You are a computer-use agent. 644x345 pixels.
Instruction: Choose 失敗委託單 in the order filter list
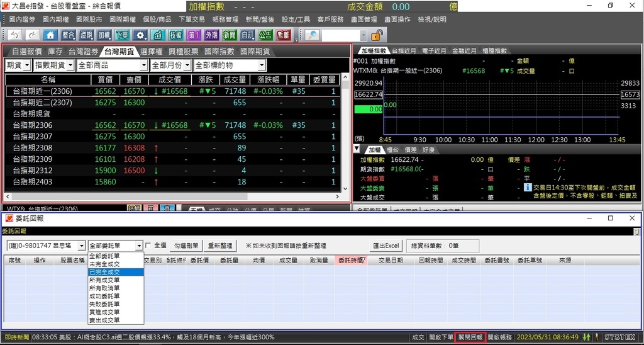(x=116, y=304)
